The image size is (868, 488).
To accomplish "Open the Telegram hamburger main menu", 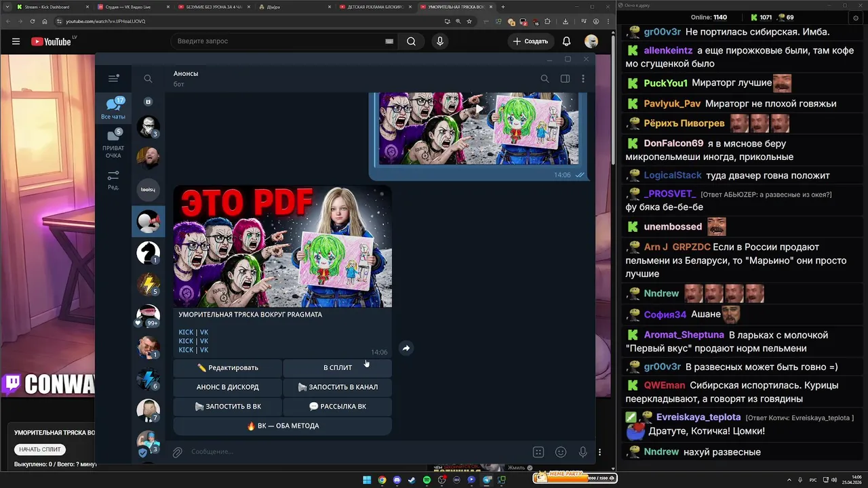I will pos(113,79).
